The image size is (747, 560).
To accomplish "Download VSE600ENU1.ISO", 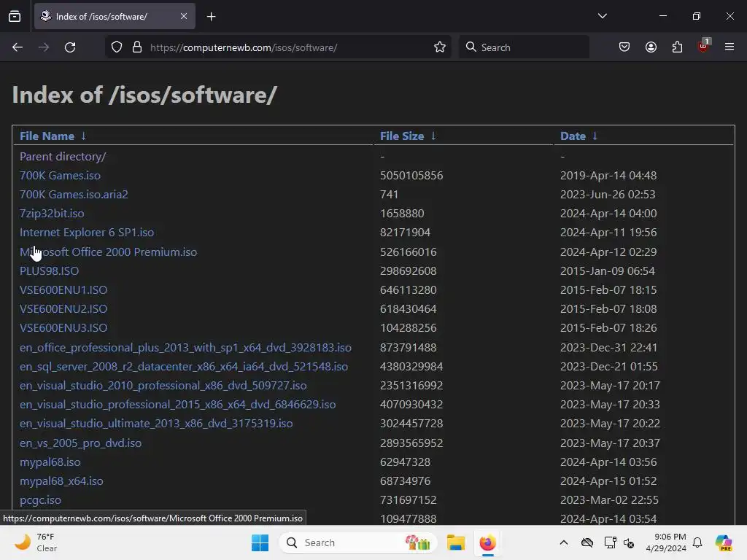I will 63,290.
